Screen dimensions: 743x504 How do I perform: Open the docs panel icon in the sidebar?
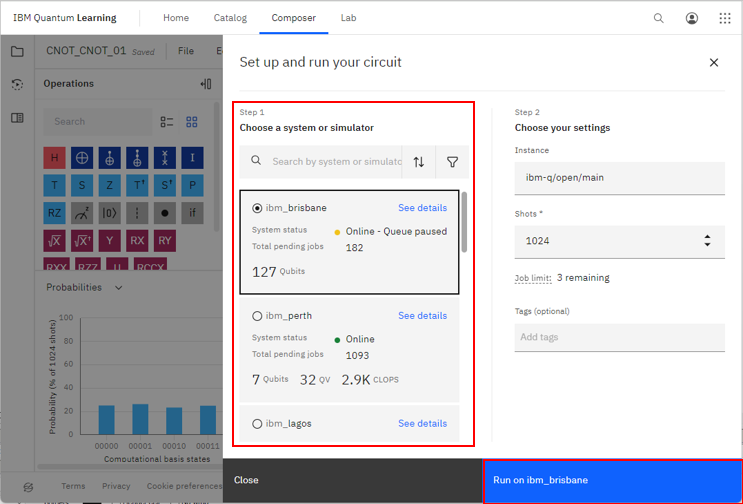point(17,117)
